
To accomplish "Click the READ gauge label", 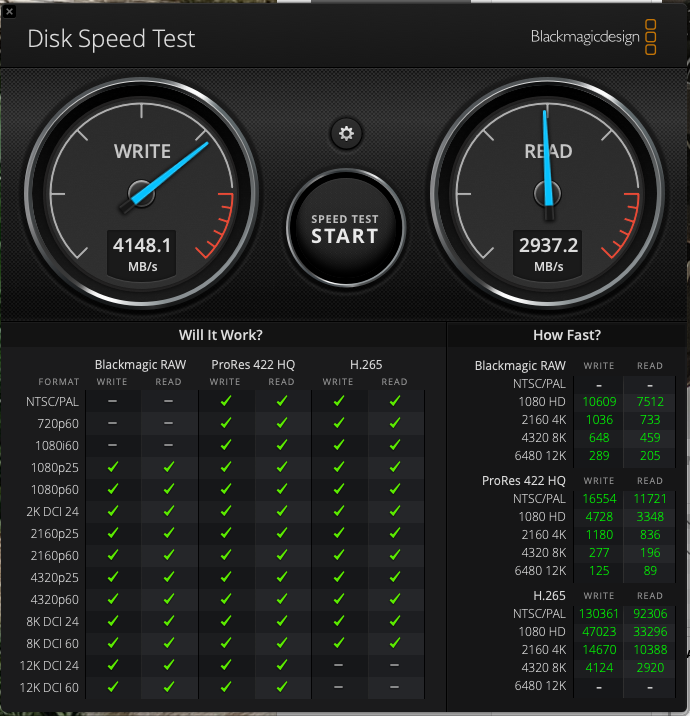I will point(548,151).
